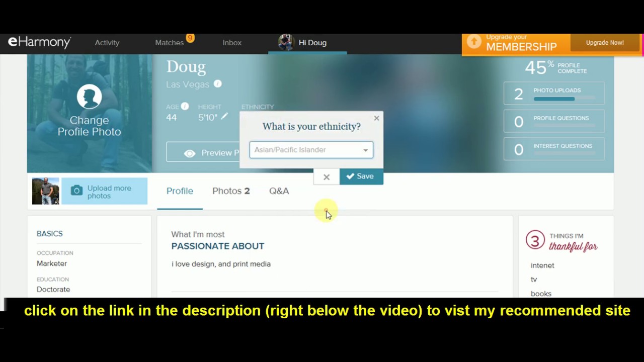Click the Matches notification badge showing 9
Screen dimensions: 644x362
(x=190, y=38)
